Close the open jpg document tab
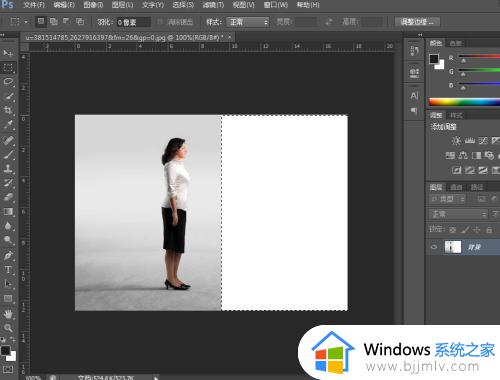Screen dimensions: 500x380 [x=230, y=37]
